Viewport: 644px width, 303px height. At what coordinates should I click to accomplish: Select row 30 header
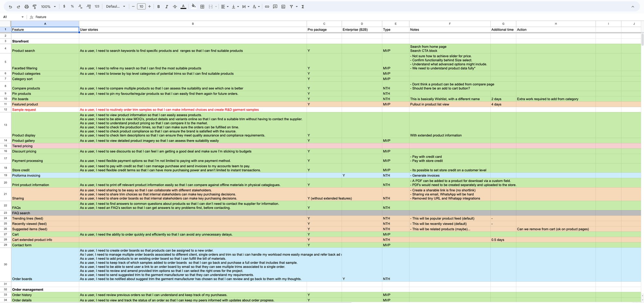click(x=5, y=264)
